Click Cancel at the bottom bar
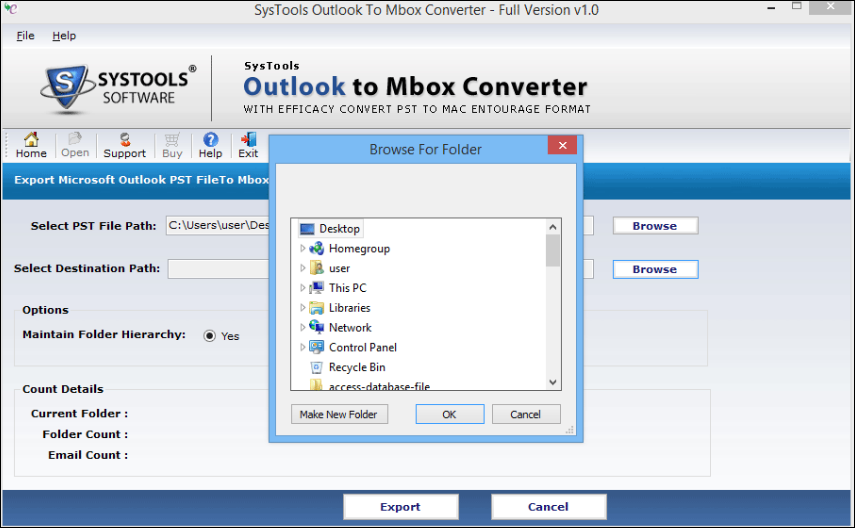The width and height of the screenshot is (855, 528). click(548, 507)
